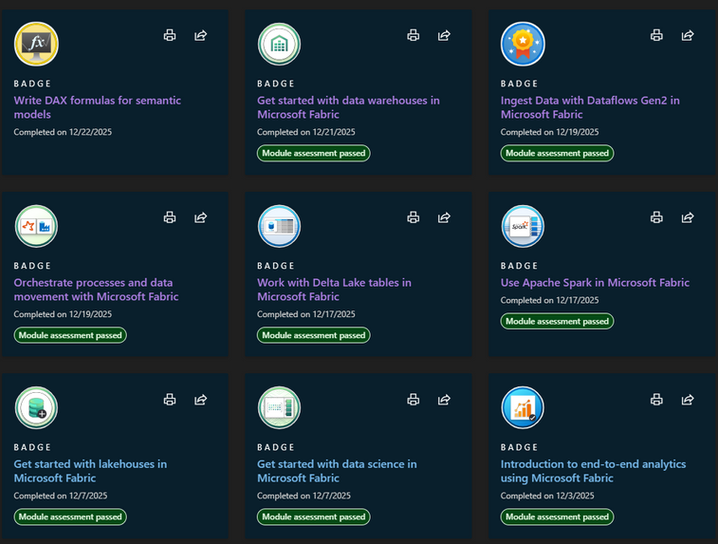Click the DAX fx badge image
The width and height of the screenshot is (718, 544).
pyautogui.click(x=36, y=44)
